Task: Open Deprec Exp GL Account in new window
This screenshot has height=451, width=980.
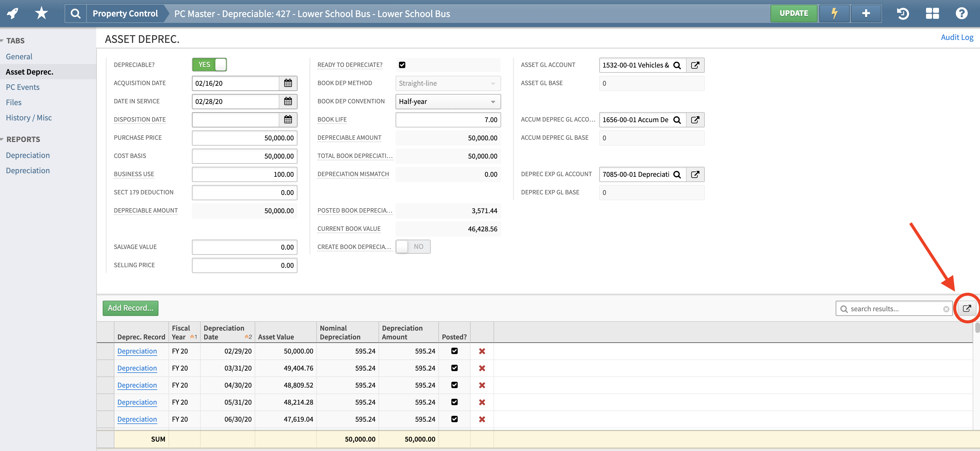Action: (695, 174)
